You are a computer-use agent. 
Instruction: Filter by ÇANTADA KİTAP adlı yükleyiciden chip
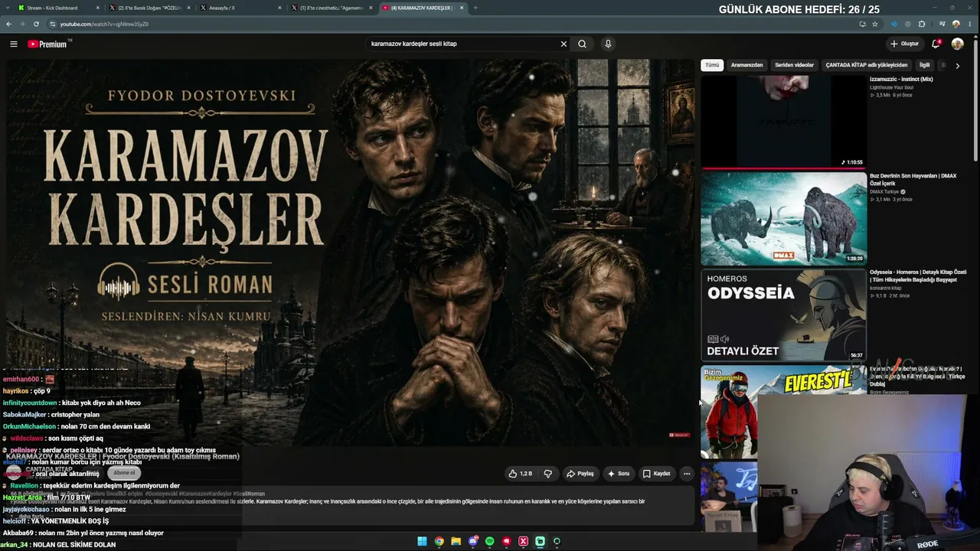867,65
